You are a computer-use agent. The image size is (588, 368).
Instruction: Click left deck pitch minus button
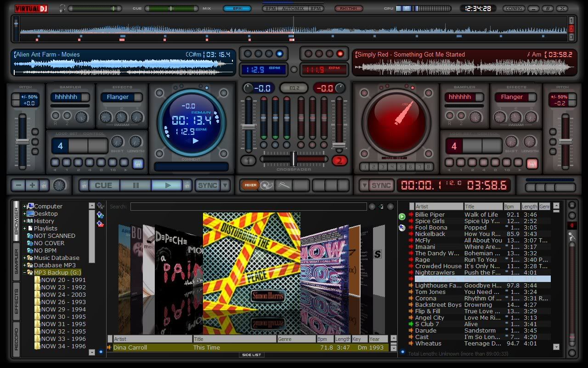click(19, 185)
